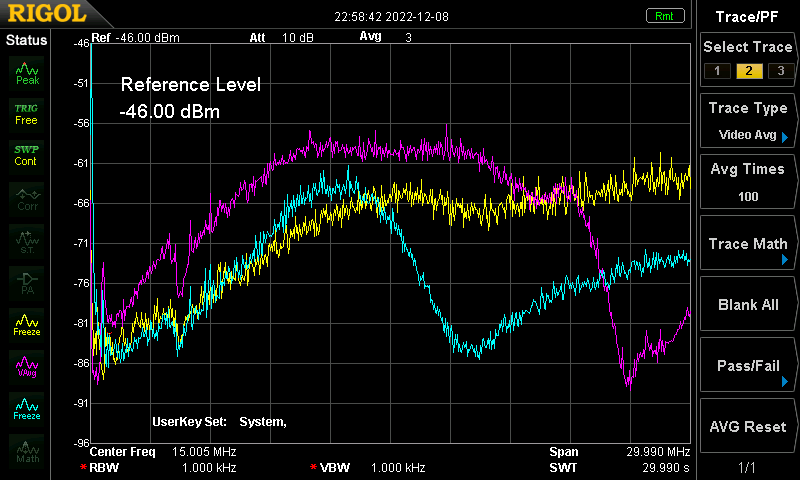
Task: Select trace 3 in Select Trace
Action: 781,71
